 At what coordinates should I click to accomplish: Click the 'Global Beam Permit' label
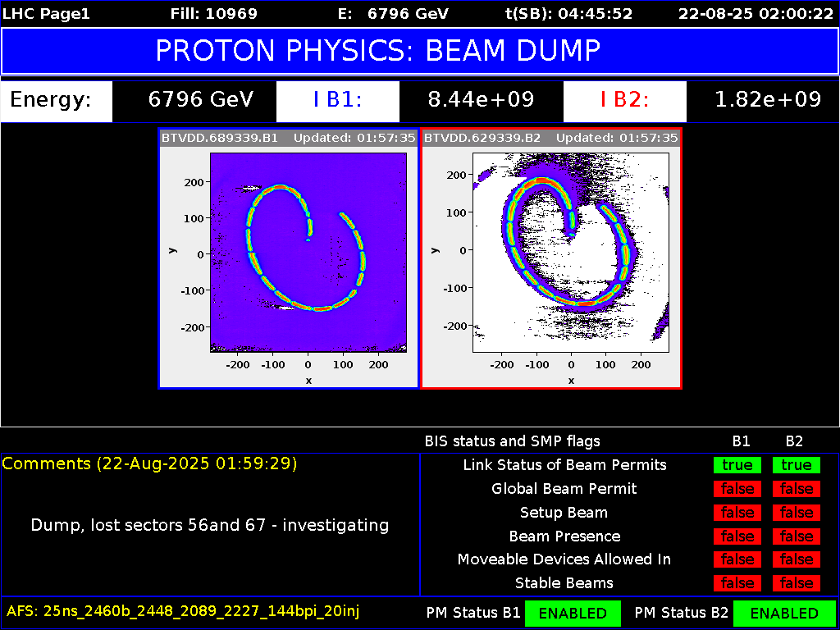pyautogui.click(x=564, y=489)
